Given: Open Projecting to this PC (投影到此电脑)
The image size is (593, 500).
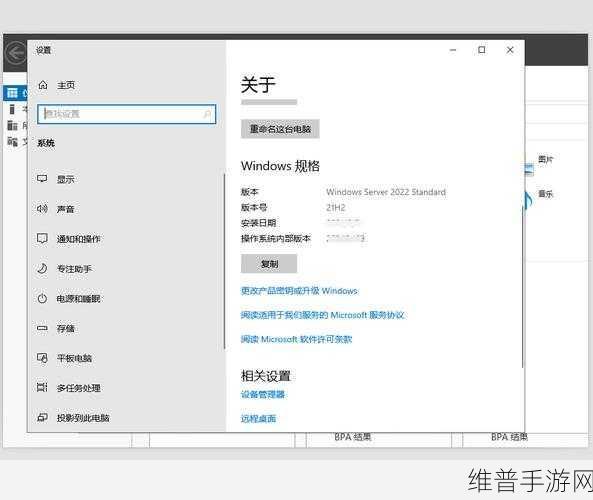Looking at the screenshot, I should pos(73,418).
